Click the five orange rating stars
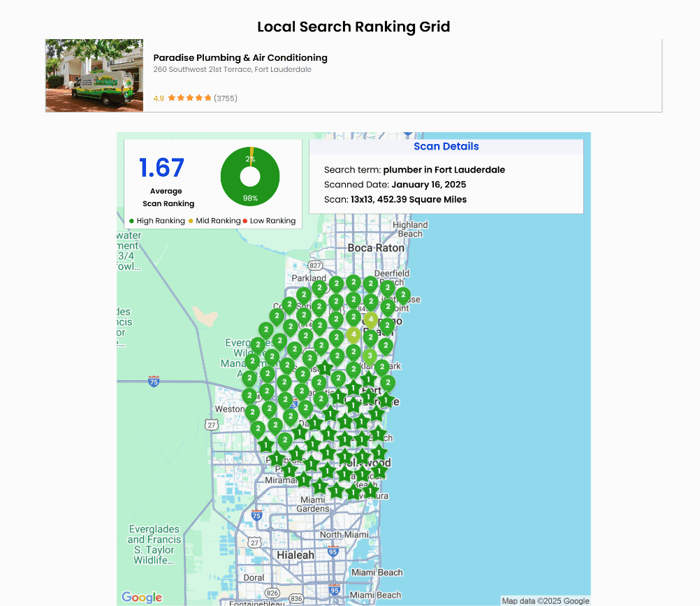Image resolution: width=700 pixels, height=606 pixels. point(190,98)
